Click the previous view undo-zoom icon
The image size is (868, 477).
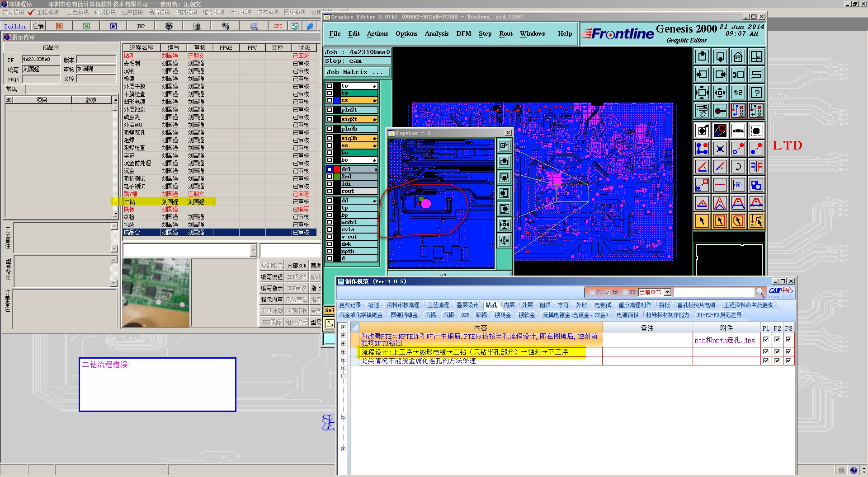[x=738, y=75]
